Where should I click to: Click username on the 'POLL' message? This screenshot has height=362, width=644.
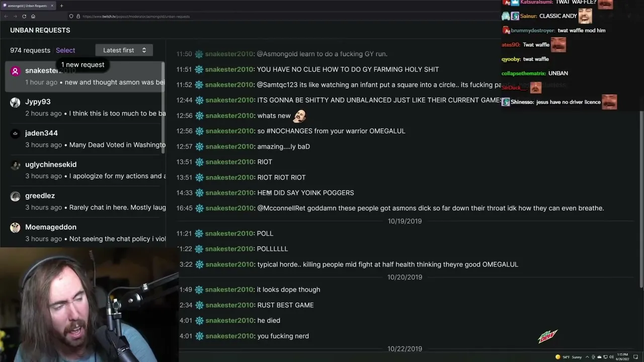(230, 233)
